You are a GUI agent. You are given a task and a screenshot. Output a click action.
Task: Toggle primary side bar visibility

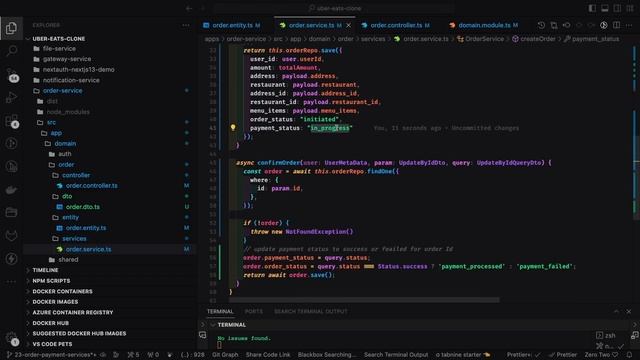click(592, 8)
